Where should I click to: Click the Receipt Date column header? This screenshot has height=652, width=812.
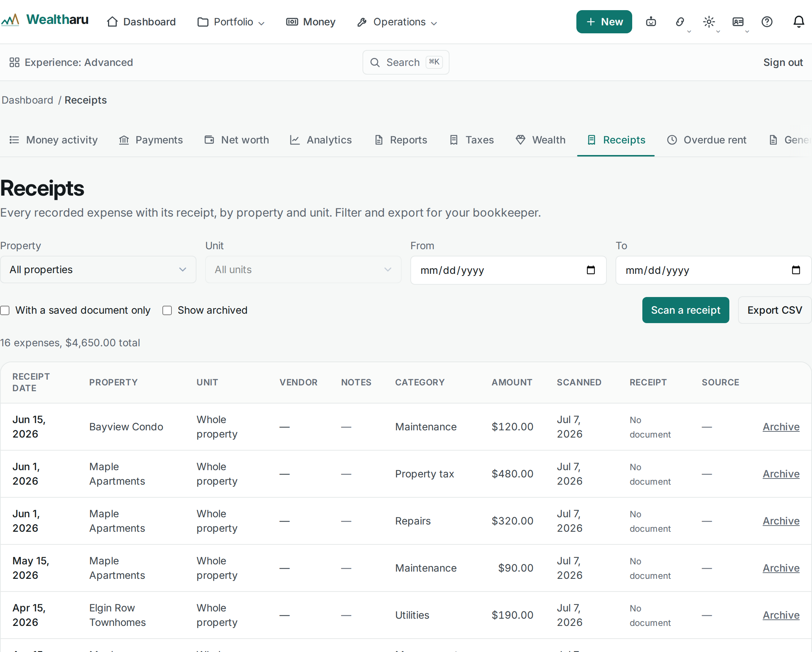pos(31,383)
